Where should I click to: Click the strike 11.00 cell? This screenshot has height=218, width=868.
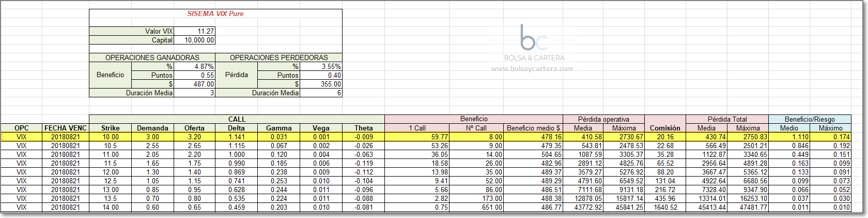pos(111,154)
